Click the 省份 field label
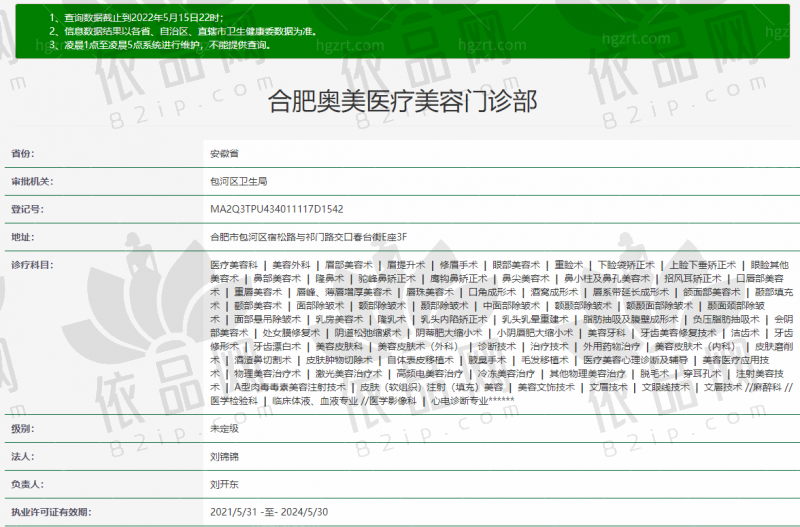 tap(23, 154)
